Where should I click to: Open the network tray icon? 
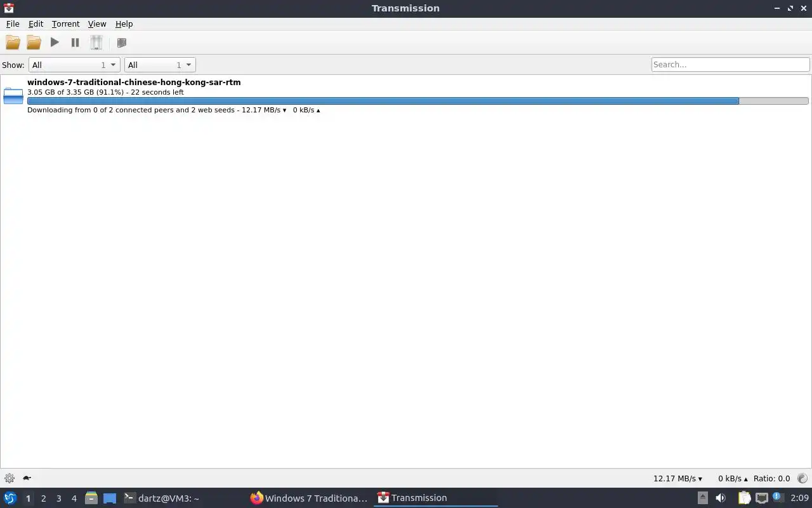click(761, 498)
